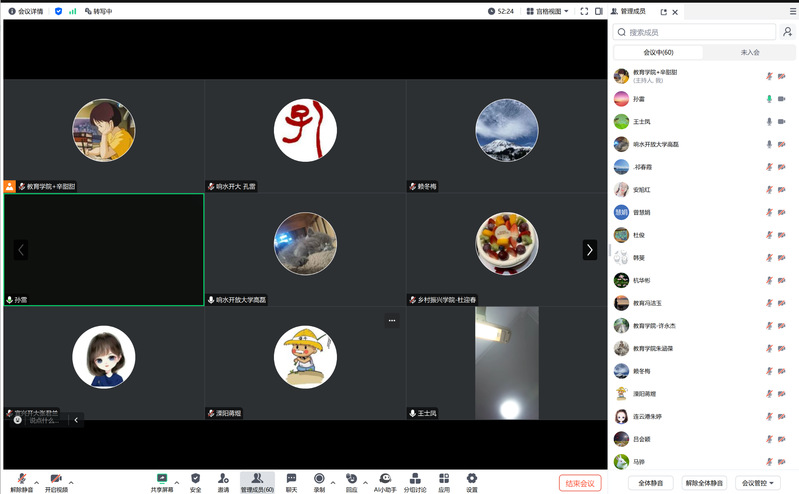Click the red End Meeting (结束会议) button
Image resolution: width=799 pixels, height=494 pixels.
pyautogui.click(x=580, y=483)
